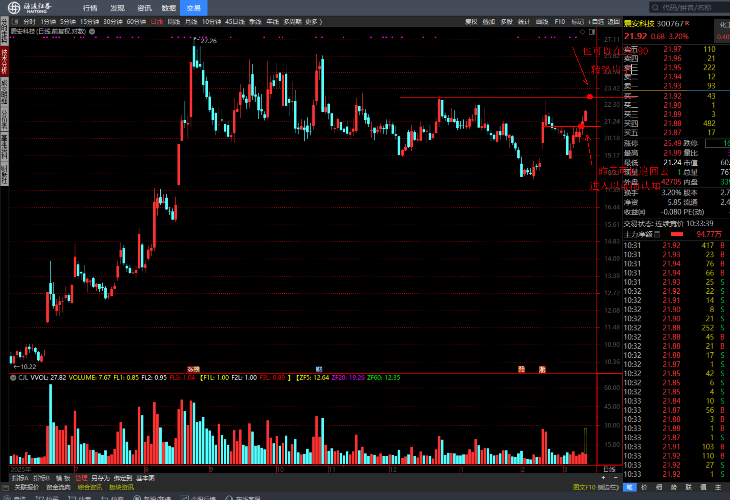The image size is (730, 500).
Task: Click the panel toggle icon at chart top-right
Action: [x=592, y=32]
